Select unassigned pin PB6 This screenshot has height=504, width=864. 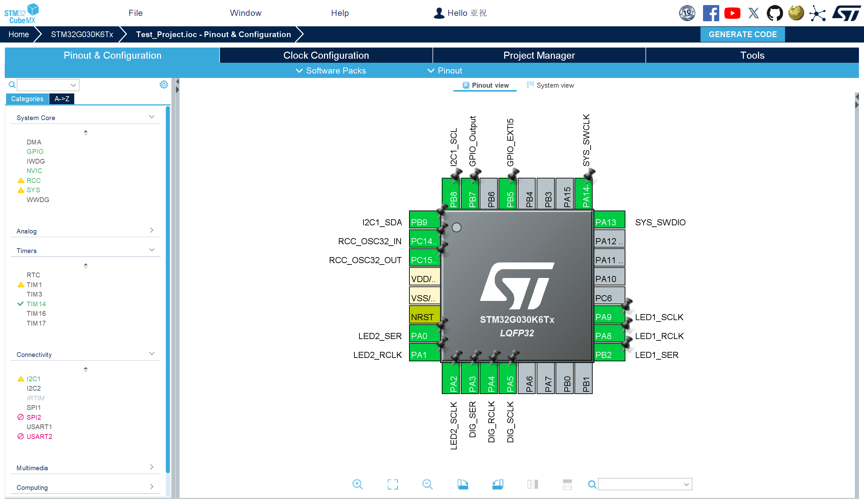click(489, 193)
